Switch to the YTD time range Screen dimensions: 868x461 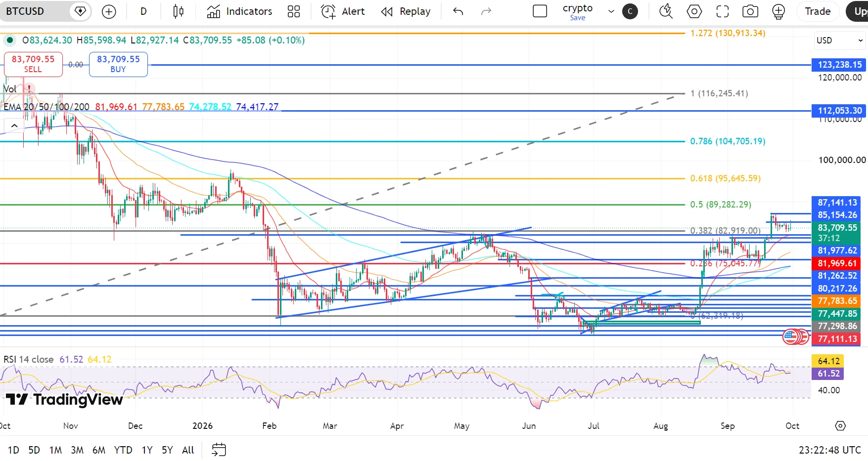123,450
